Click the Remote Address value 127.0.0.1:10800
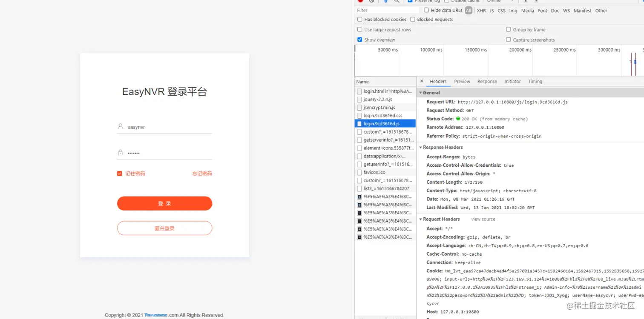The width and height of the screenshot is (644, 319). tap(485, 127)
